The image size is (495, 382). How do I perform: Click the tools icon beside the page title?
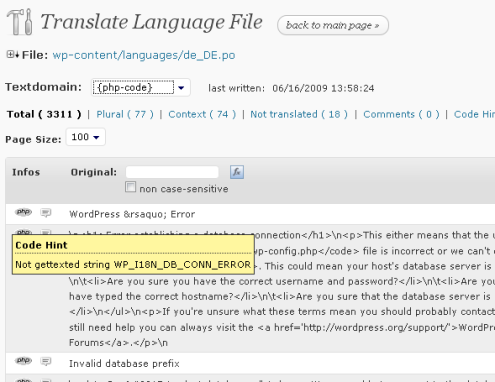click(20, 22)
